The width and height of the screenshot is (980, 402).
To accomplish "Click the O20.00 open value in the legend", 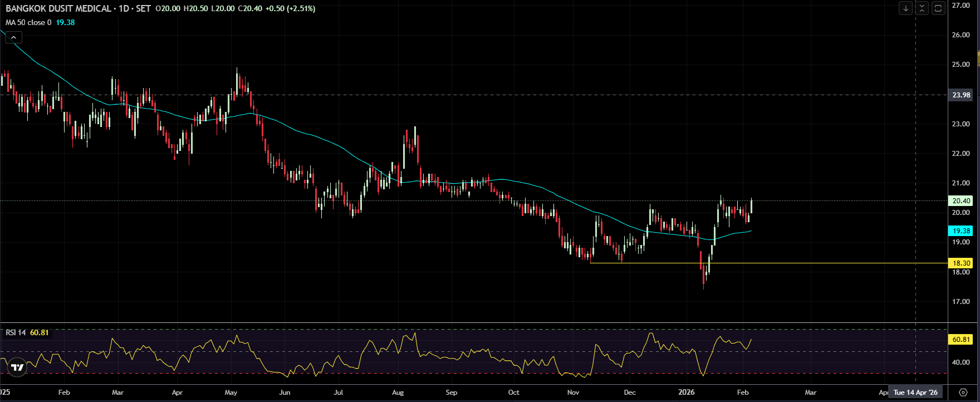I will pos(168,9).
